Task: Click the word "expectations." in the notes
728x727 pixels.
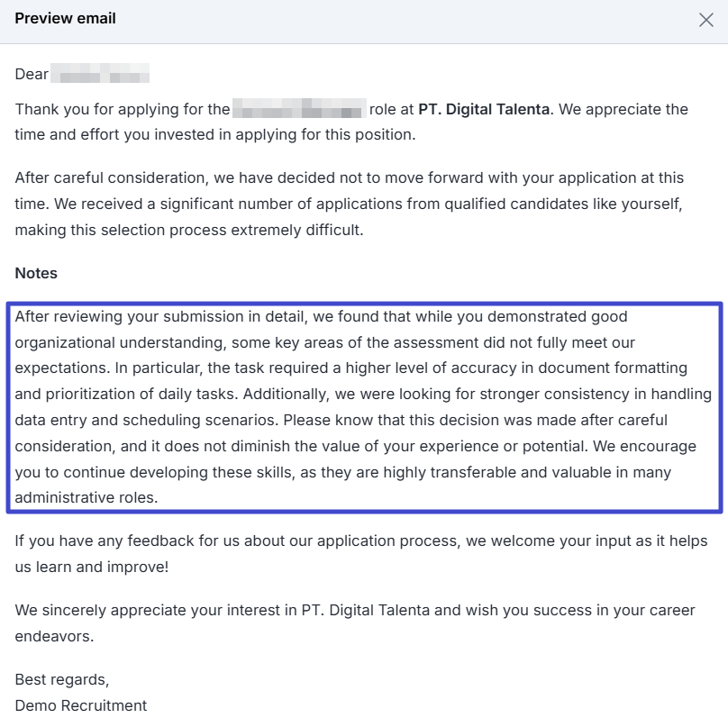Action: pyautogui.click(x=59, y=368)
